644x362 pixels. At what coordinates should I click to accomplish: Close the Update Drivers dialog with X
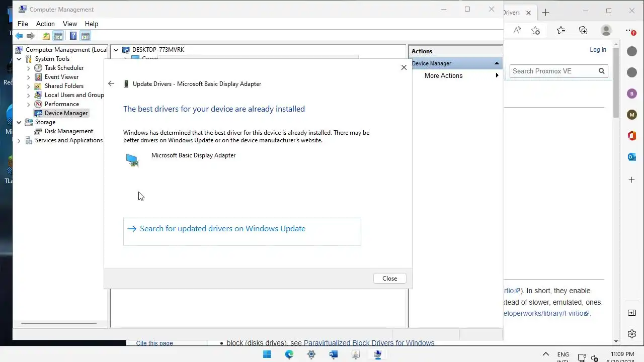[404, 67]
